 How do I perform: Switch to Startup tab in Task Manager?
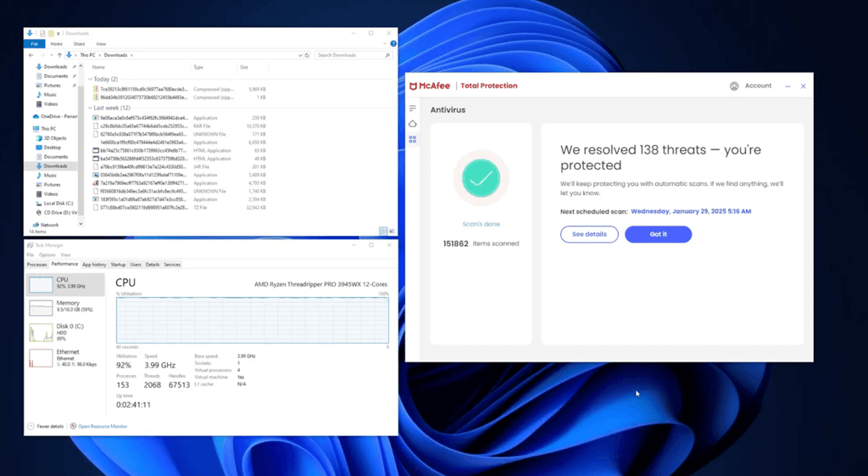click(x=118, y=265)
